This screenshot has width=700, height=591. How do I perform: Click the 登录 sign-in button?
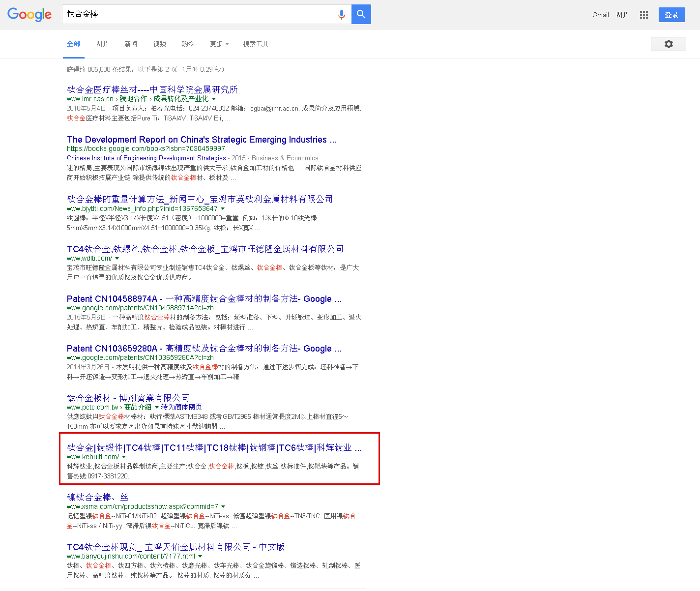pyautogui.click(x=672, y=15)
